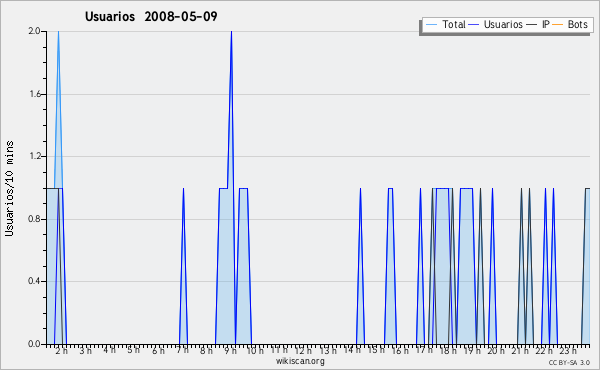Click the '9 h' x-axis label
Screen dimensions: 600x370
coord(230,350)
